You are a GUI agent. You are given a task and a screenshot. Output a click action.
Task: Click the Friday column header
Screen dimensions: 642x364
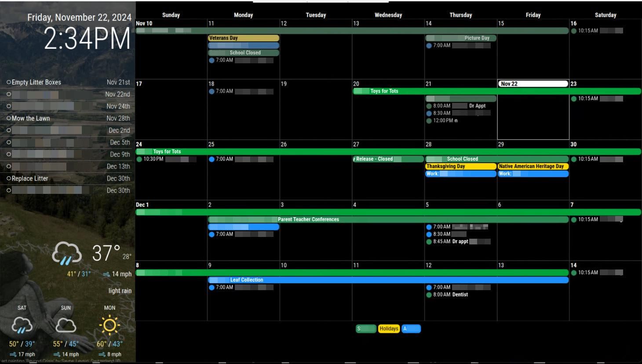pos(533,15)
